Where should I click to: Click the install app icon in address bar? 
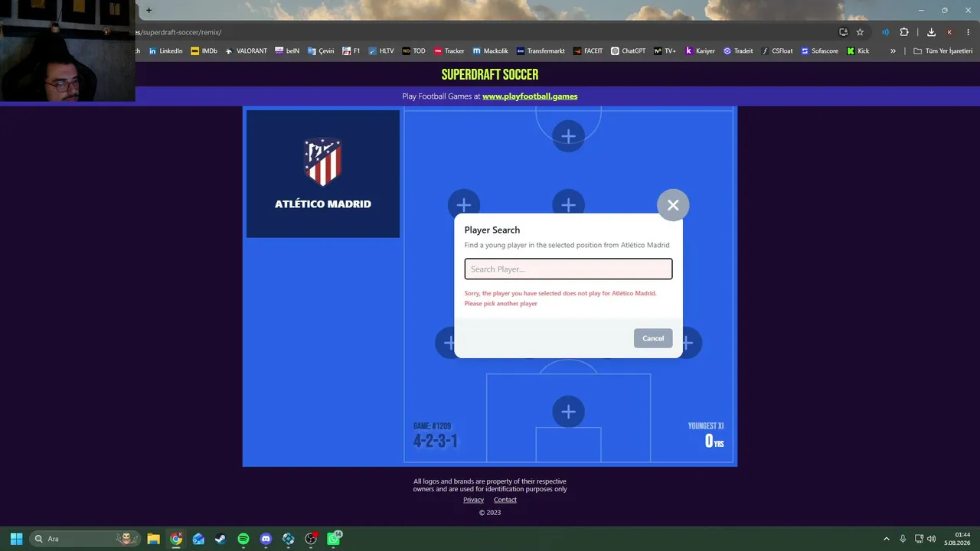click(843, 32)
